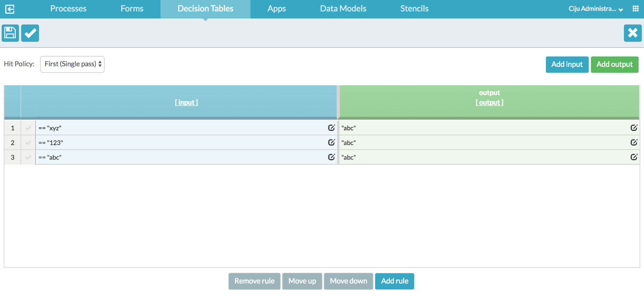Click the Add output button

(x=614, y=65)
